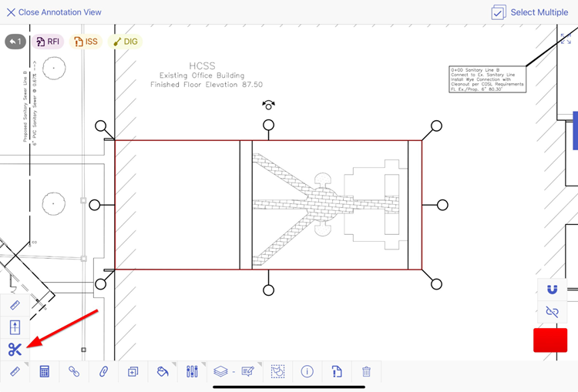Open the red color swatch
This screenshot has width=578, height=392.
tap(550, 340)
